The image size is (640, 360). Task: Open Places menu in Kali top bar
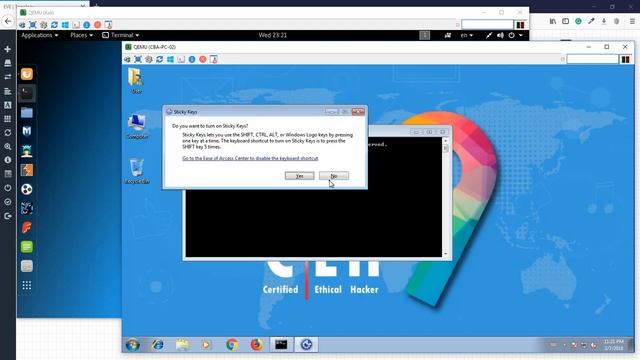(81, 36)
